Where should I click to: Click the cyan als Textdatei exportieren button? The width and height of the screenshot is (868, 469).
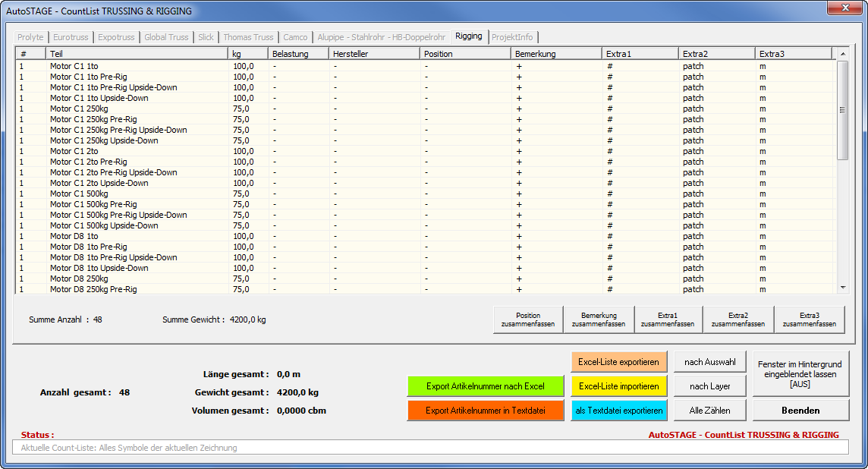(618, 411)
